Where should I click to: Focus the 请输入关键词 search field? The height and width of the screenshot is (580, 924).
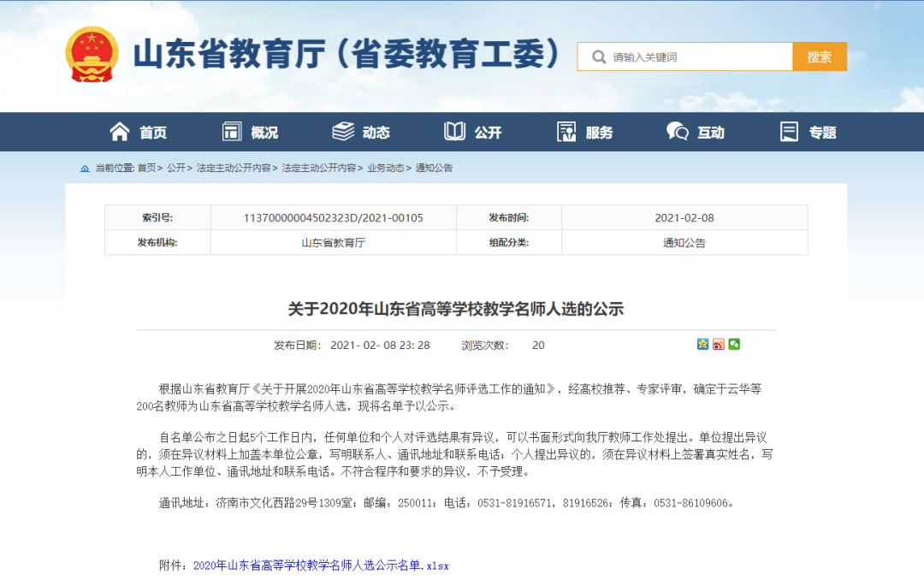(x=684, y=56)
